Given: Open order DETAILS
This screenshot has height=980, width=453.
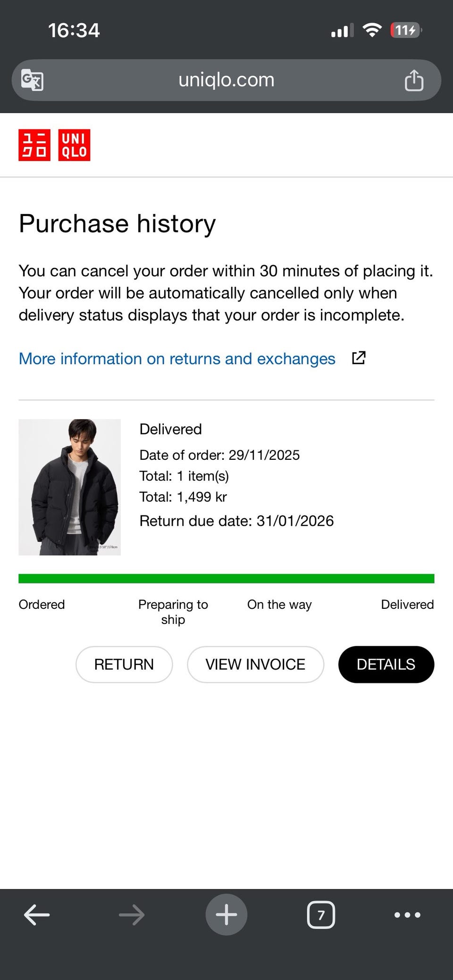Looking at the screenshot, I should 386,664.
